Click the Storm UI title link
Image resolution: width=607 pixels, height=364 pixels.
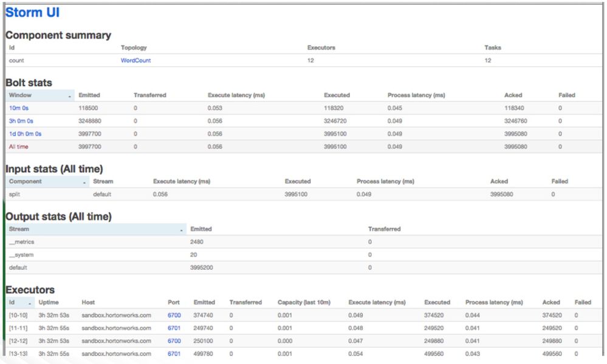tap(32, 12)
